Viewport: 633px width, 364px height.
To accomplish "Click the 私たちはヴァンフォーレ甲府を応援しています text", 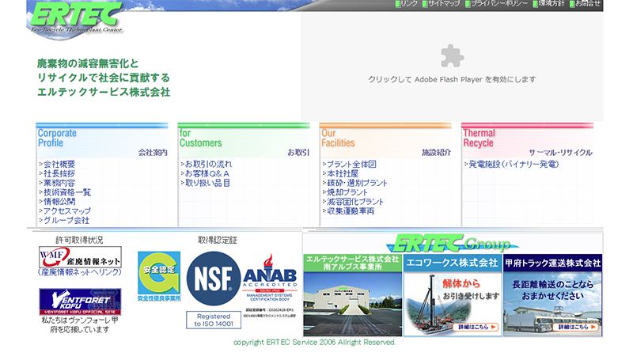I will (x=80, y=325).
